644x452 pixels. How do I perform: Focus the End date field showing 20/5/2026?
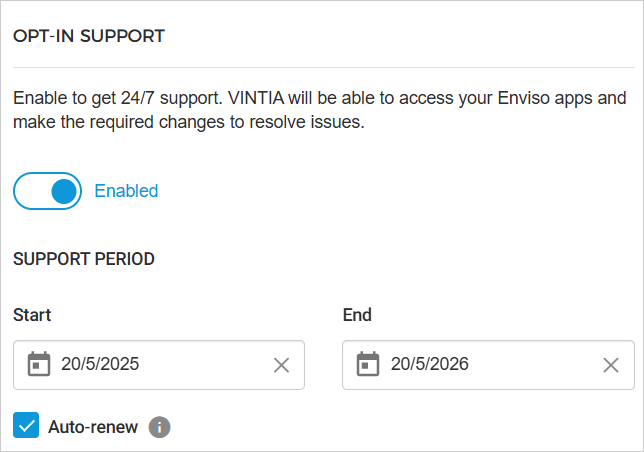click(480, 365)
